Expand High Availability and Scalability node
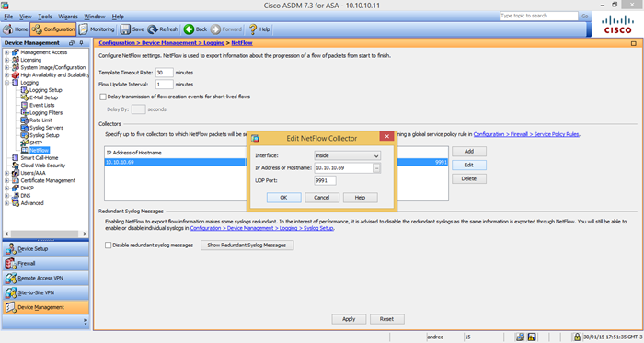 [6, 75]
